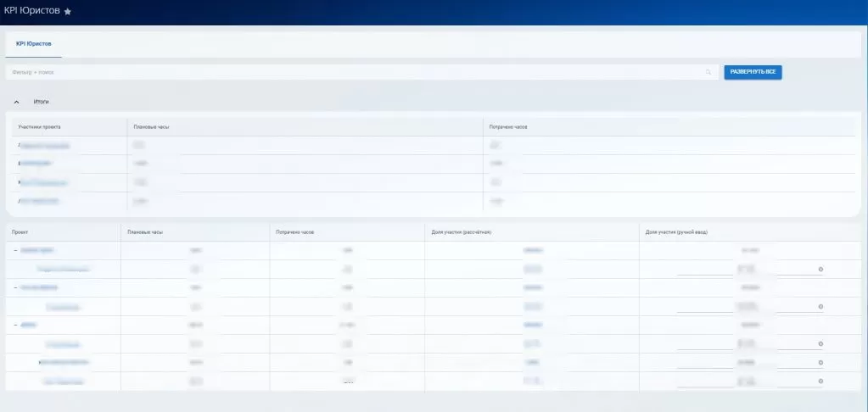Click clear icon in third manual share row
This screenshot has height=412, width=868.
tap(820, 344)
